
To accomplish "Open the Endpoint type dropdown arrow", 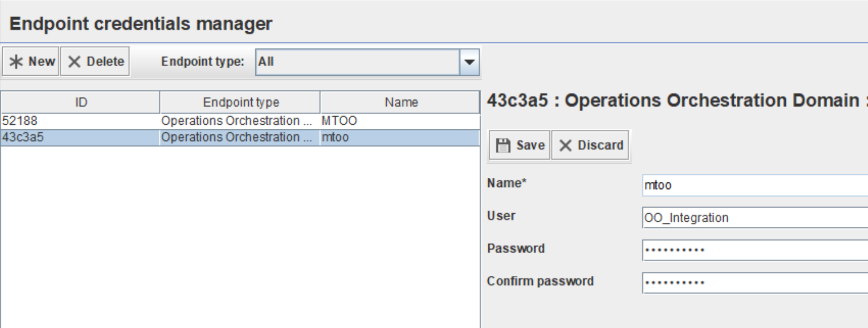I will [x=470, y=61].
